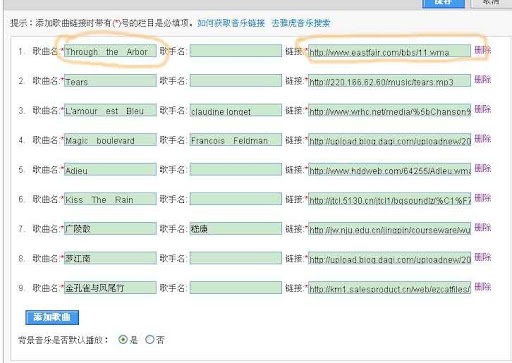Click the empty singer field in row 1
512x363 pixels.
[236, 51]
